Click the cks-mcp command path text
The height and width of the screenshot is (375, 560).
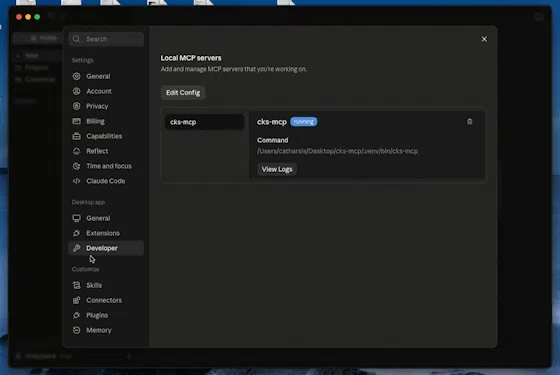click(338, 151)
